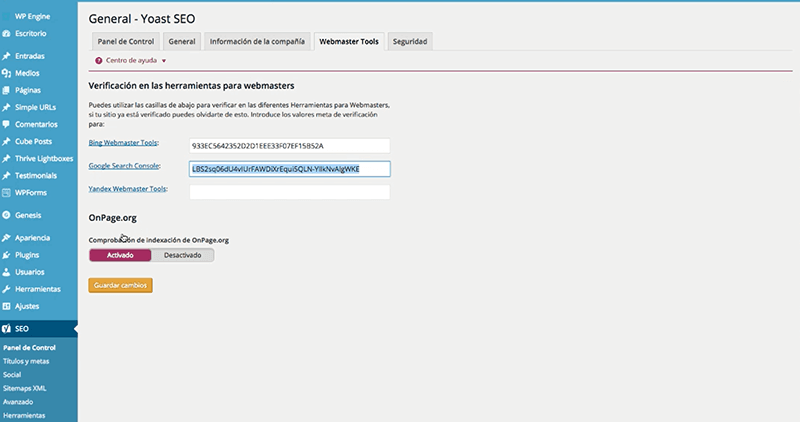Click the Escritorio dashboard icon

pyautogui.click(x=6, y=34)
